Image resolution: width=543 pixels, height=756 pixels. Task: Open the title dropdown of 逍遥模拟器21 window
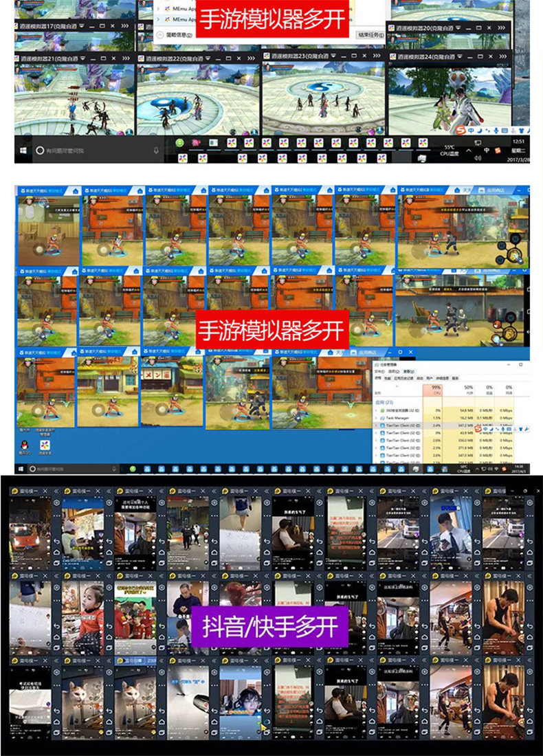83,58
